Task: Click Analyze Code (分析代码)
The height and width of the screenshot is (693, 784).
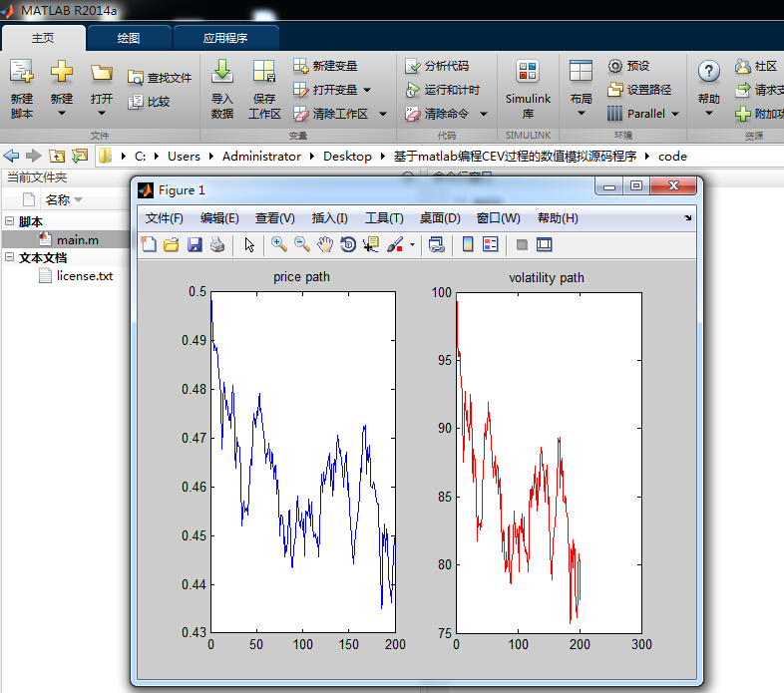Action: pyautogui.click(x=437, y=66)
